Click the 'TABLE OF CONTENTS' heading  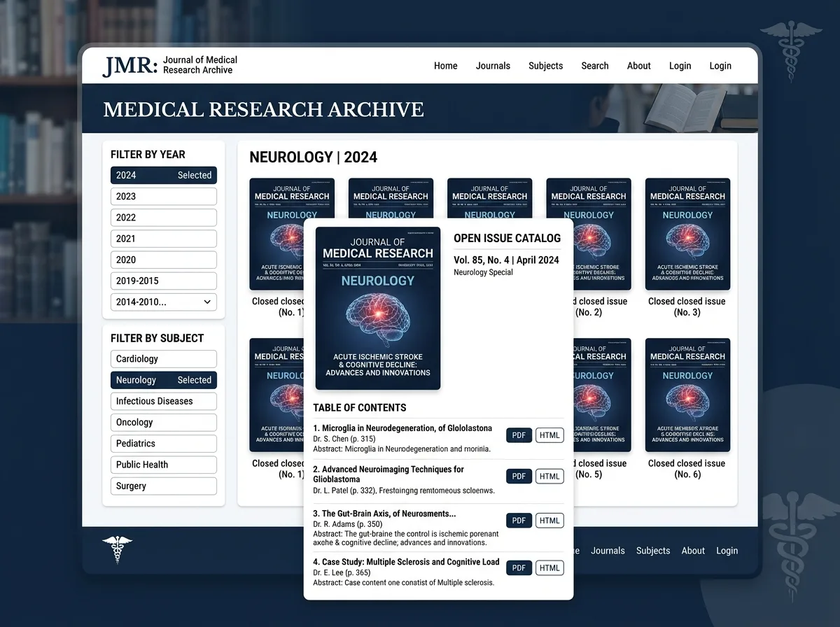tap(360, 407)
